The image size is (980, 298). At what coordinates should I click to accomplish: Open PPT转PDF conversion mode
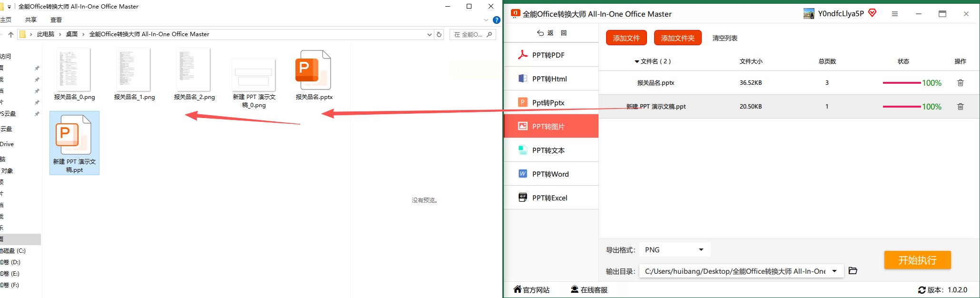pyautogui.click(x=551, y=55)
